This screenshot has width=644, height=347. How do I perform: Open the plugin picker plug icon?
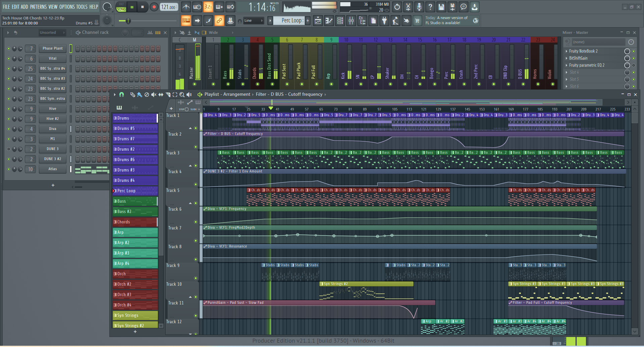point(384,21)
